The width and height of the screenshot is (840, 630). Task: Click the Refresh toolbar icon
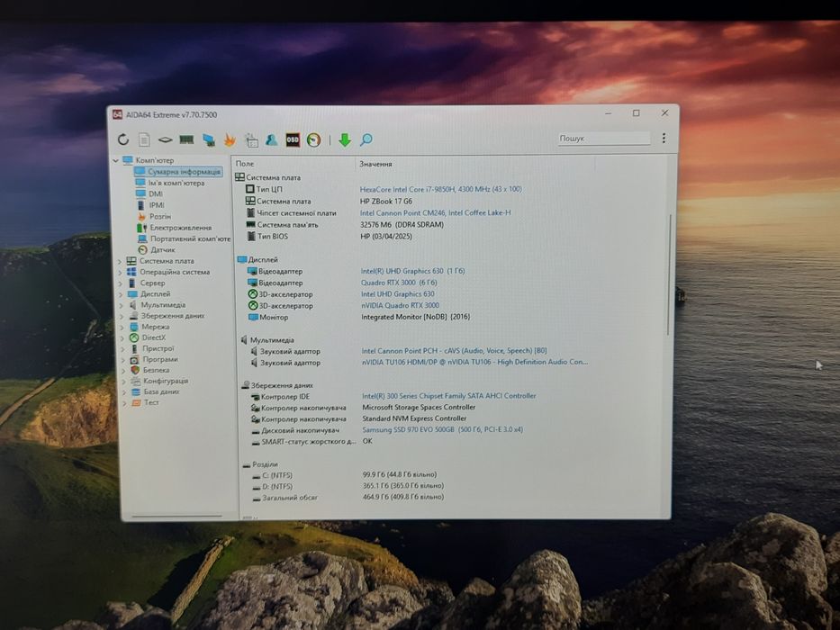coord(123,139)
